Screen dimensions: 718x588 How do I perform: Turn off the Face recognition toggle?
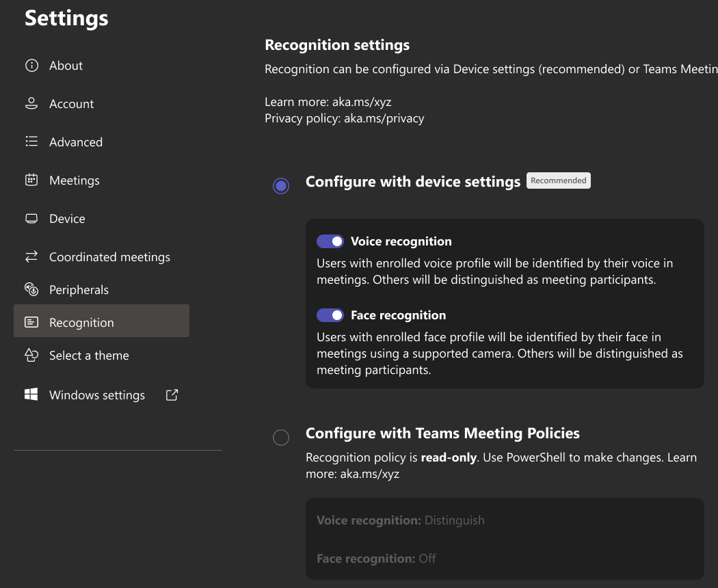[330, 315]
